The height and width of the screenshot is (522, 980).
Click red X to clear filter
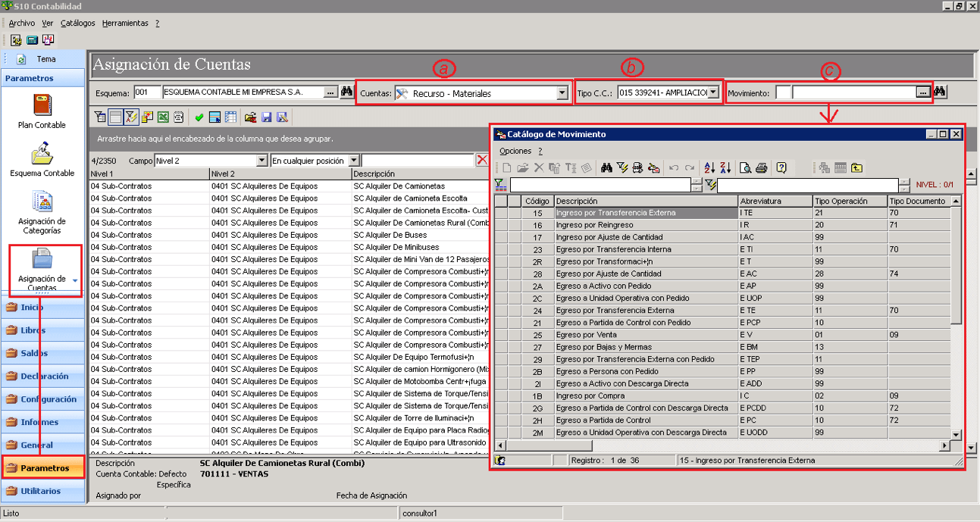click(x=481, y=160)
